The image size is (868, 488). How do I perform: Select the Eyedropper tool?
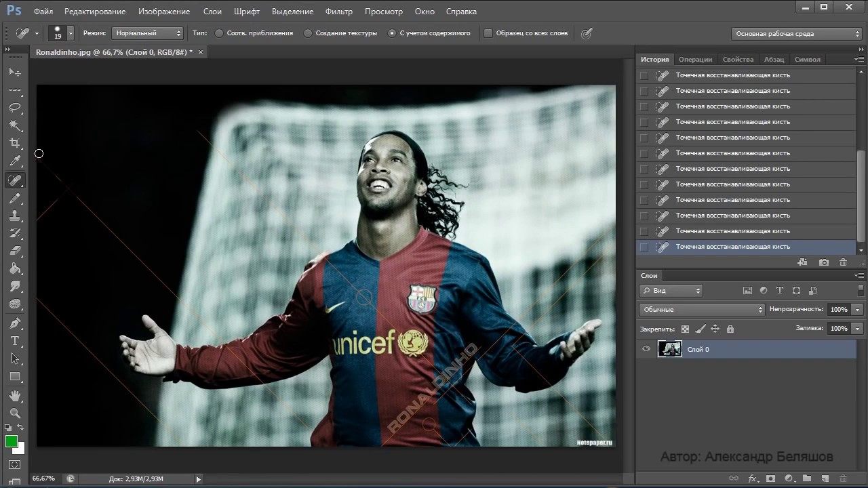click(x=15, y=161)
